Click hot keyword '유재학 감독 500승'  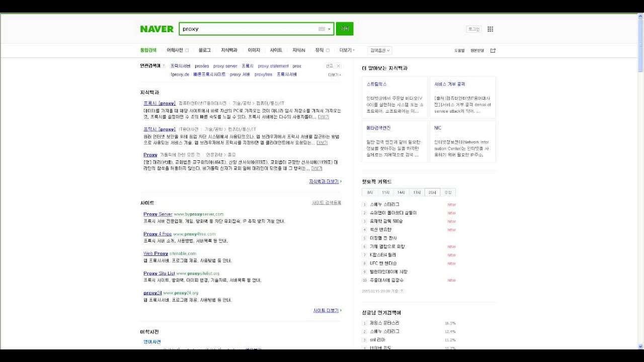pos(386,221)
